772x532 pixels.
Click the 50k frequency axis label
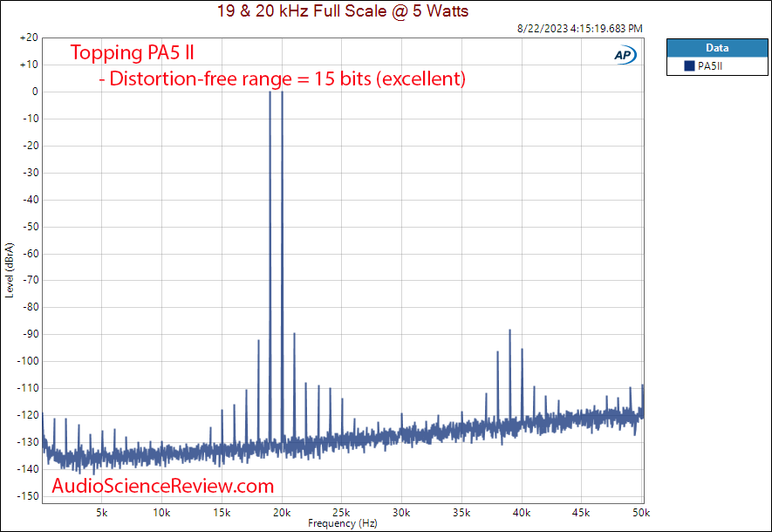[x=641, y=513]
